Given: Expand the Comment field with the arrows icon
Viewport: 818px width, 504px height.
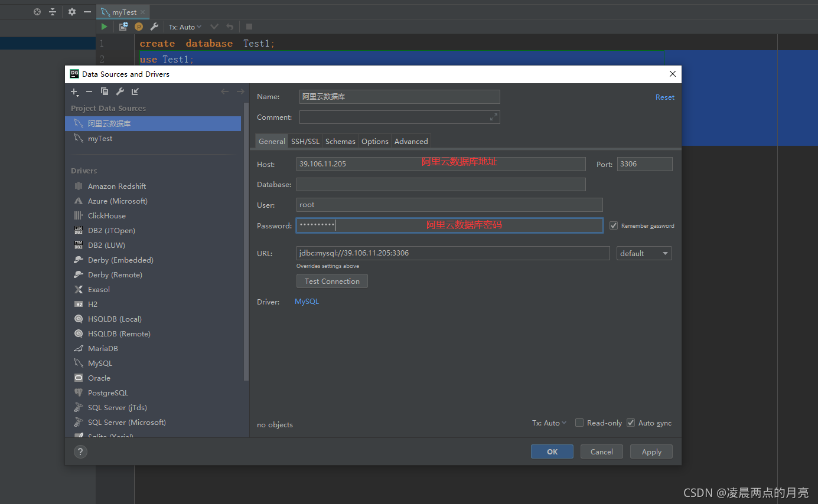Looking at the screenshot, I should pos(494,117).
